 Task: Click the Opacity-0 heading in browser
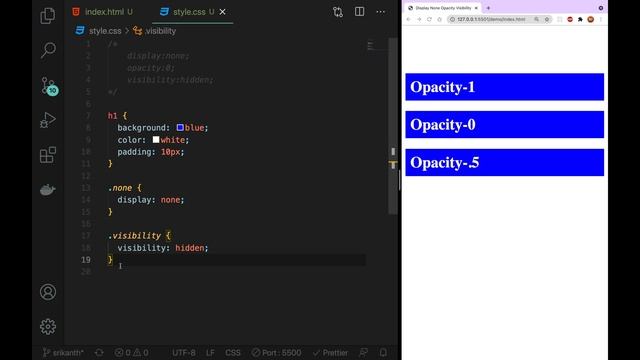504,124
